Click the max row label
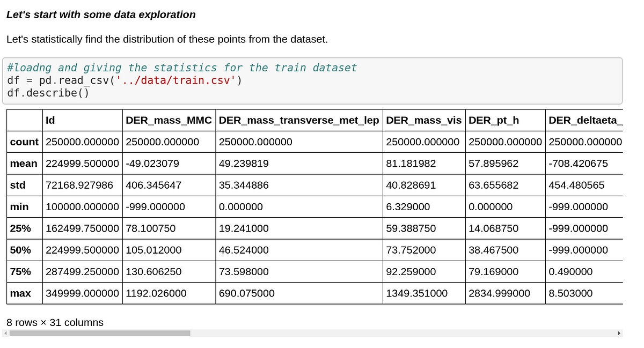 point(23,293)
